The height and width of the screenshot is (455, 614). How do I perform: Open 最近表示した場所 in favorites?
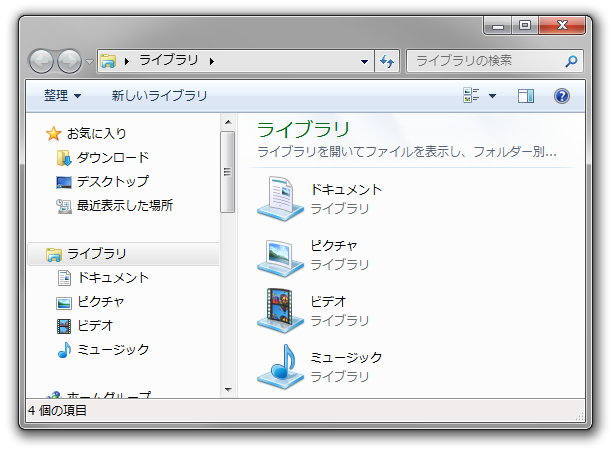coord(125,205)
